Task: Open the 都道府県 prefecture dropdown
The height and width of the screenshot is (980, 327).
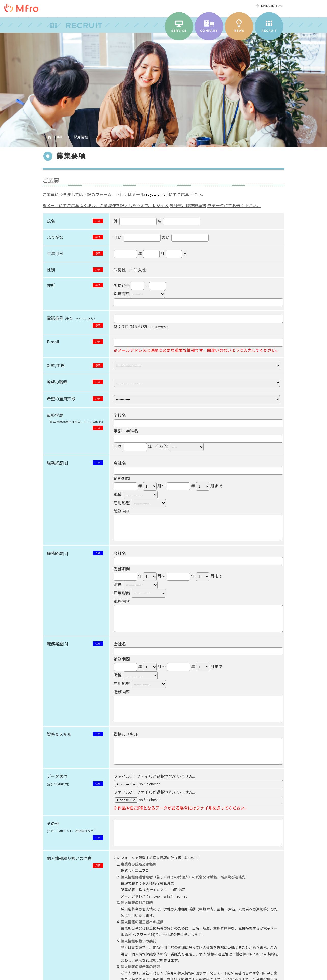Action: 148,294
